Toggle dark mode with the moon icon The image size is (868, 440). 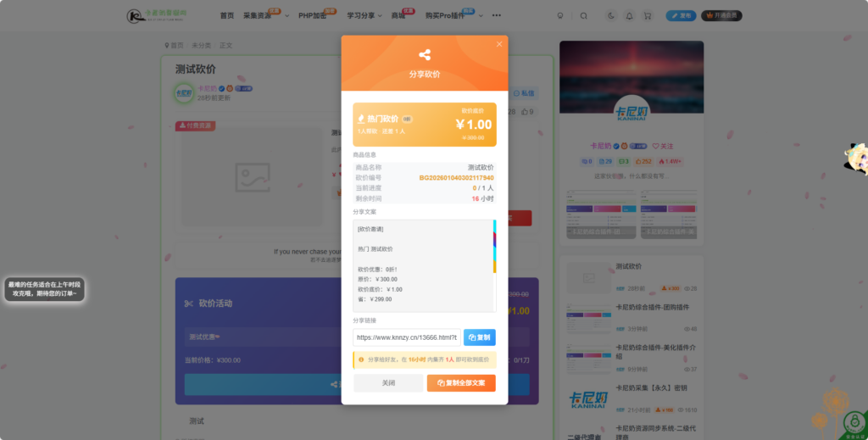pos(611,16)
